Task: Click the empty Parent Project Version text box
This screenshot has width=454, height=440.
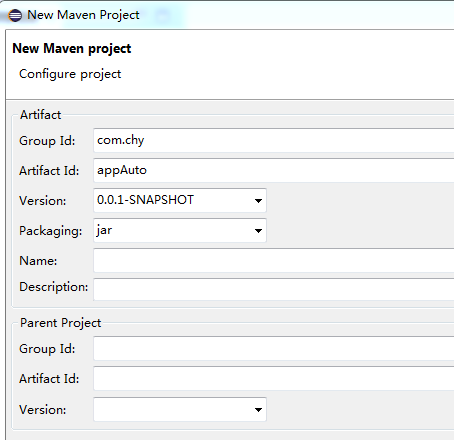Action: (x=172, y=409)
